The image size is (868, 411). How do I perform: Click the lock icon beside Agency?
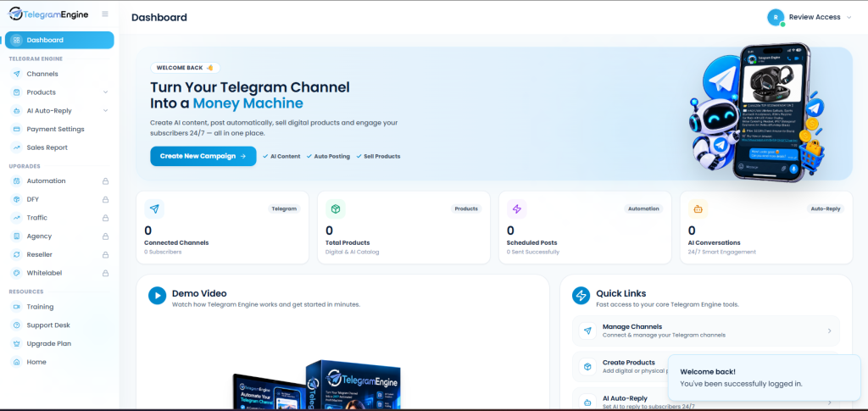105,236
